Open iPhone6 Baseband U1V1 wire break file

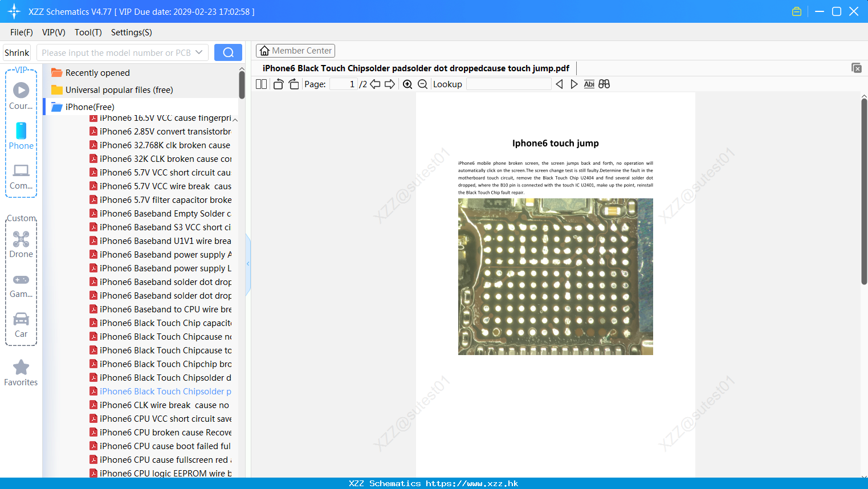click(x=160, y=241)
